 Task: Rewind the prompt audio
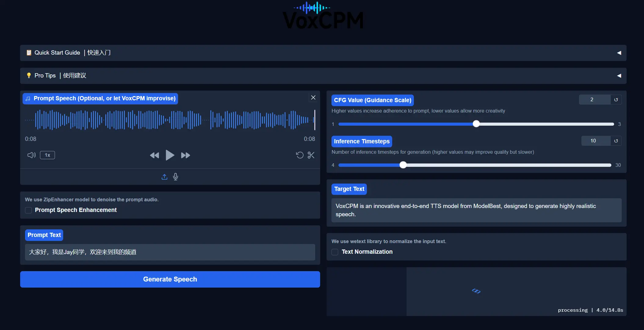click(154, 155)
